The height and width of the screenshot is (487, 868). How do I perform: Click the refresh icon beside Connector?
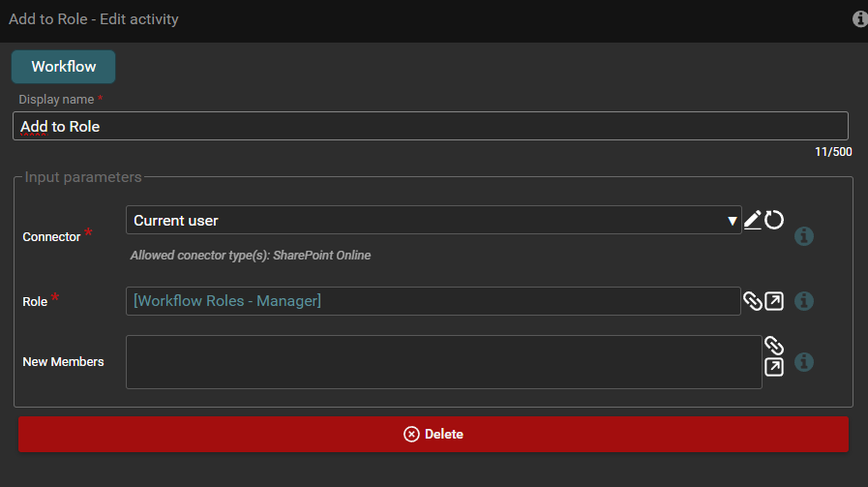click(774, 221)
